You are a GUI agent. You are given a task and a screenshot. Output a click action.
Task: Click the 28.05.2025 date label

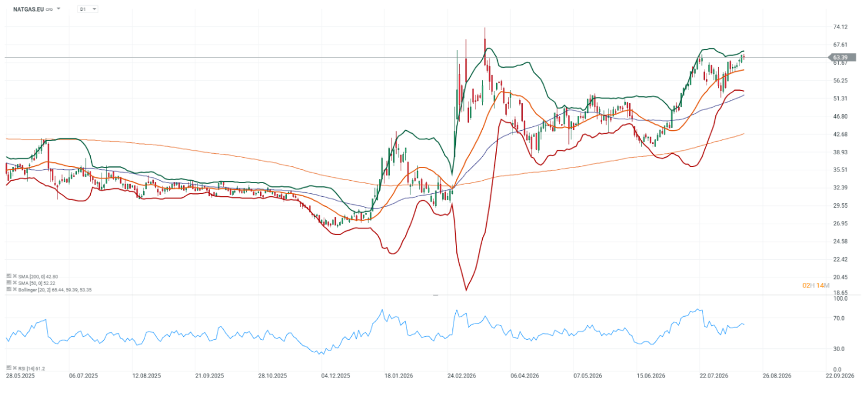tap(20, 376)
